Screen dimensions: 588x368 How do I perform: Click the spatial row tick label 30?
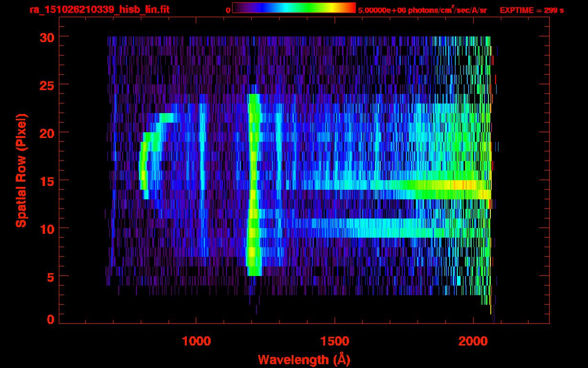click(46, 37)
